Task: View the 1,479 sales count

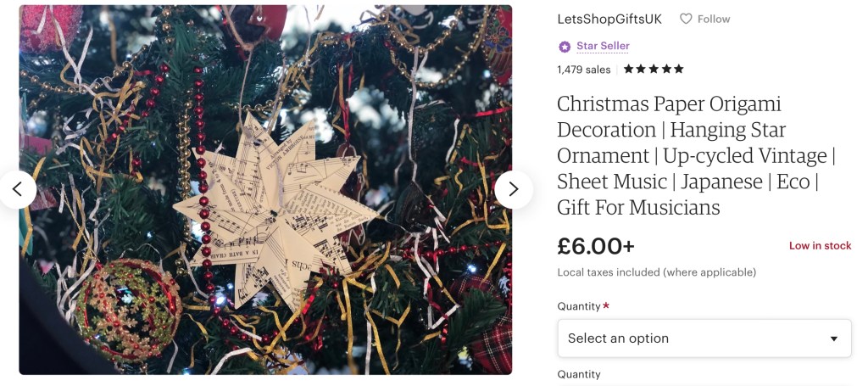Action: (584, 70)
